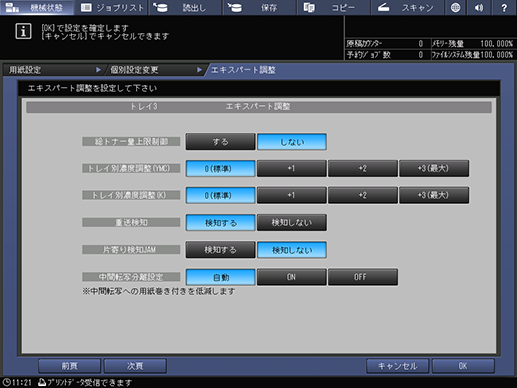This screenshot has width=517, height=388.
Task: Switch to the 保存 store tab
Action: (259, 7)
